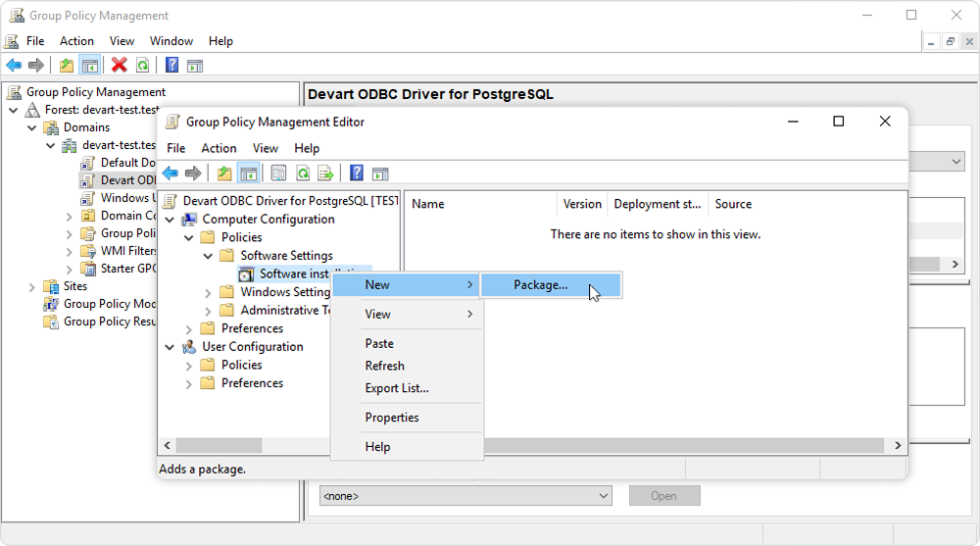
Task: Toggle console tree icon in main window toolbar
Action: [x=90, y=65]
